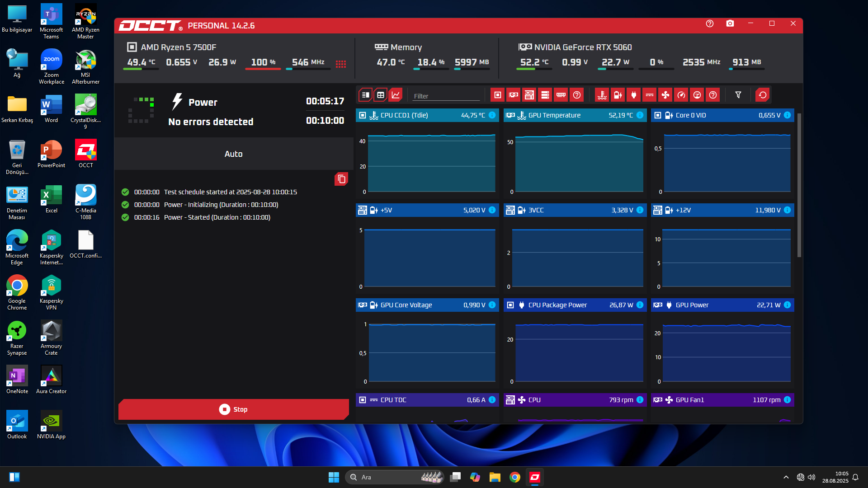This screenshot has width=868, height=488.
Task: Open info for GPU Temperature graph
Action: tap(640, 115)
